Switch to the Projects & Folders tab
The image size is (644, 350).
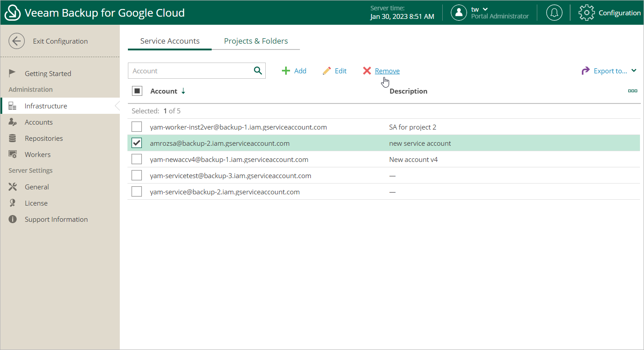click(256, 41)
